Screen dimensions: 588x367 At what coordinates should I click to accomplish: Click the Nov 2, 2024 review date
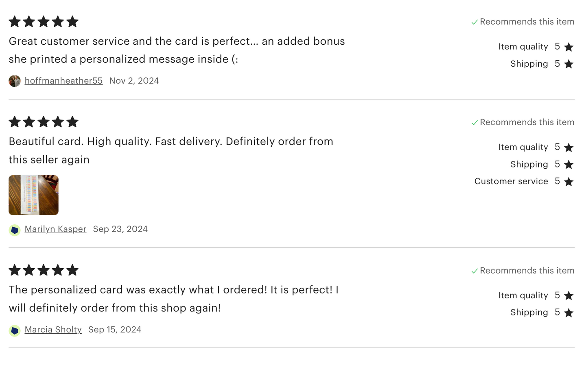[x=134, y=81]
